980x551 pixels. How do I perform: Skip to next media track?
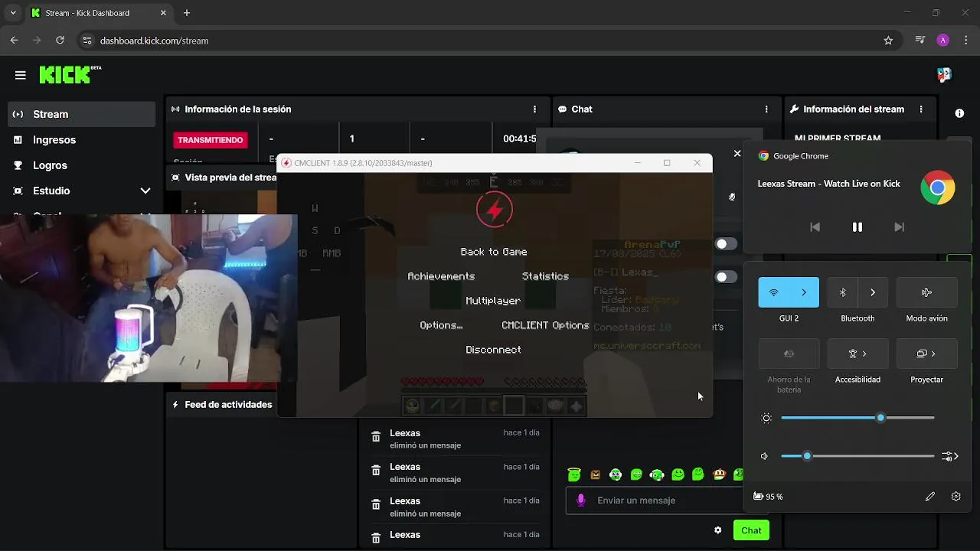[900, 227]
